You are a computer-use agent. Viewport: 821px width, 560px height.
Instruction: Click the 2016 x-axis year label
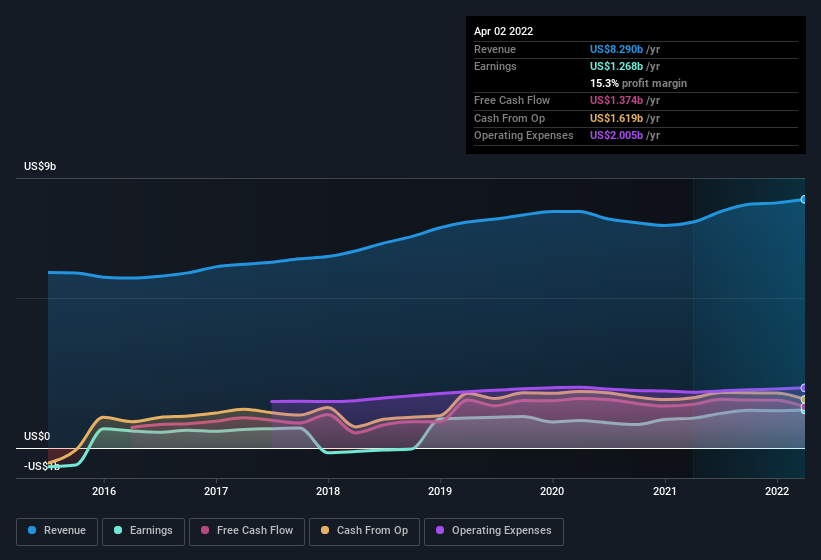(104, 491)
